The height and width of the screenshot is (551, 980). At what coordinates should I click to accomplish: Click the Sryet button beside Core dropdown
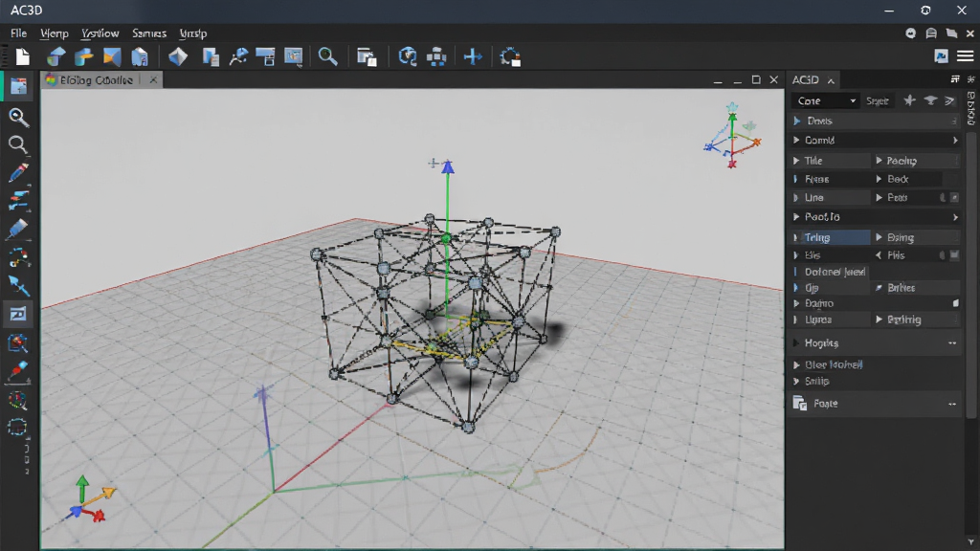(x=877, y=100)
